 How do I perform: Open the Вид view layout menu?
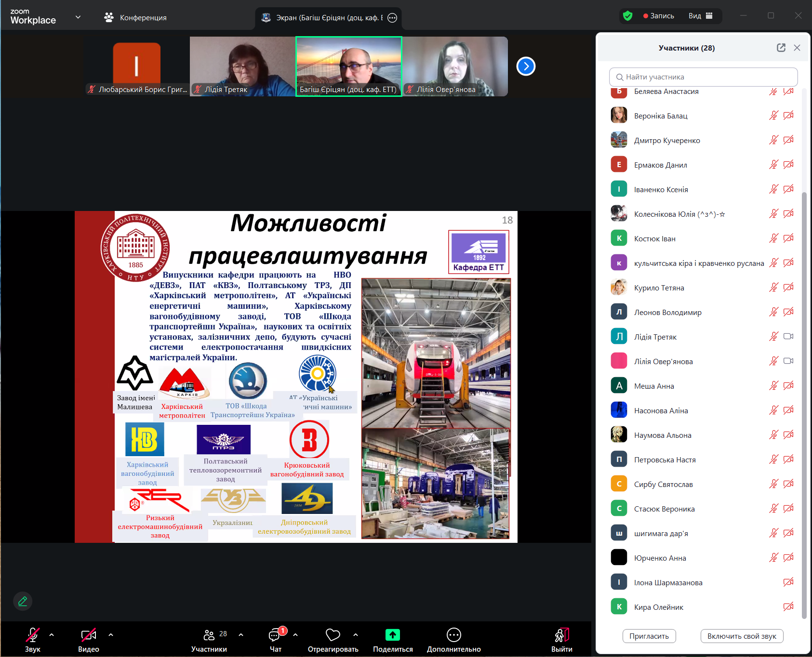[x=701, y=16]
